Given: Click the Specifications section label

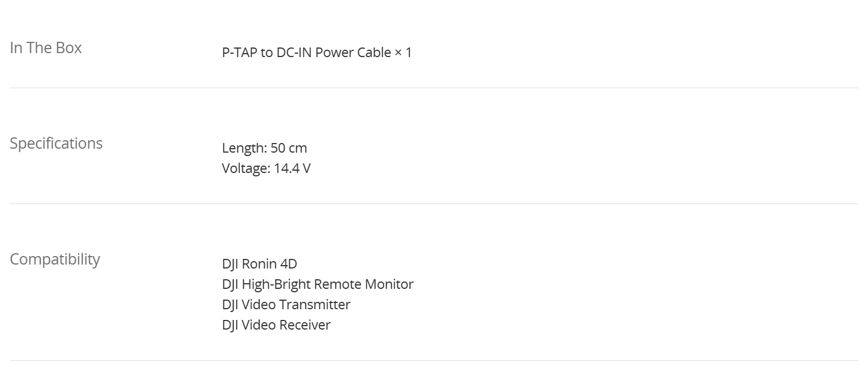Looking at the screenshot, I should pyautogui.click(x=56, y=144).
